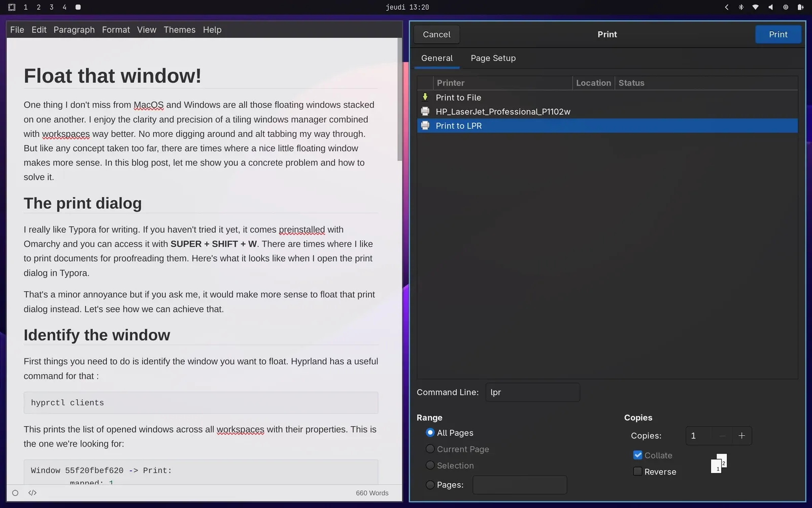Choose the HP_LaserJet_Professional_P1102w printer

click(x=503, y=111)
